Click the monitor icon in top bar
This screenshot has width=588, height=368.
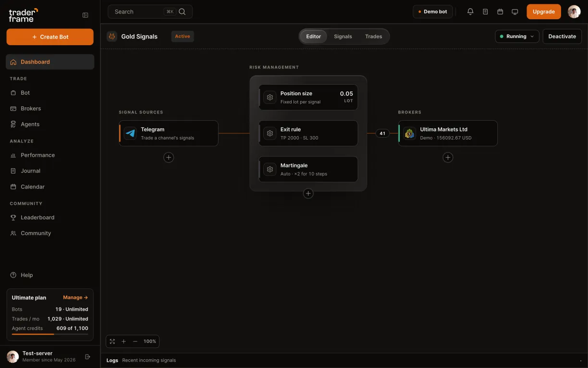pyautogui.click(x=515, y=12)
